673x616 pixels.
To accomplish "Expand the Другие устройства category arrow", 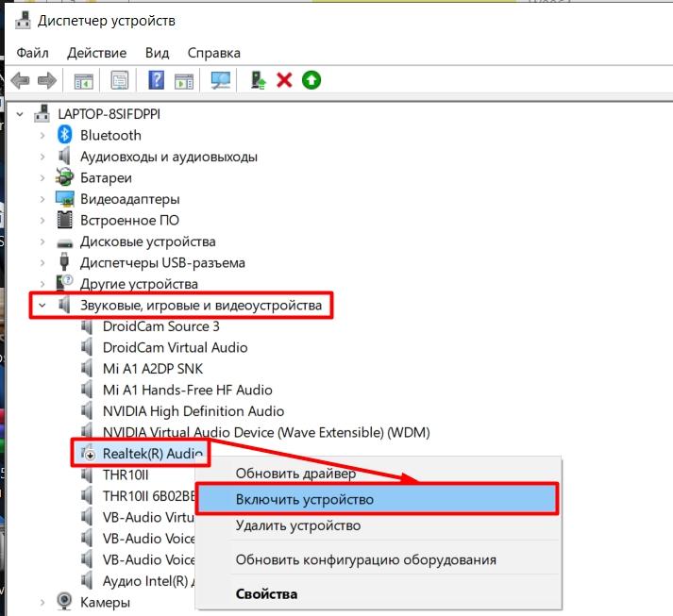I will tap(42, 284).
